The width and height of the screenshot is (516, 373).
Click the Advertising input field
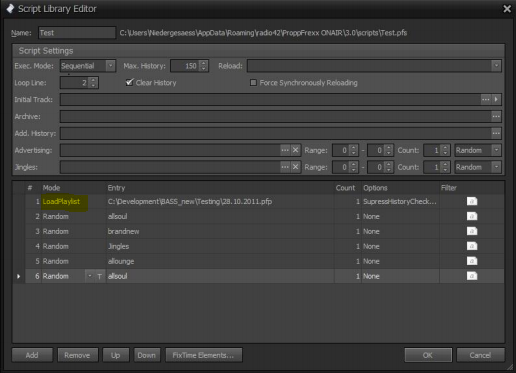click(x=170, y=150)
